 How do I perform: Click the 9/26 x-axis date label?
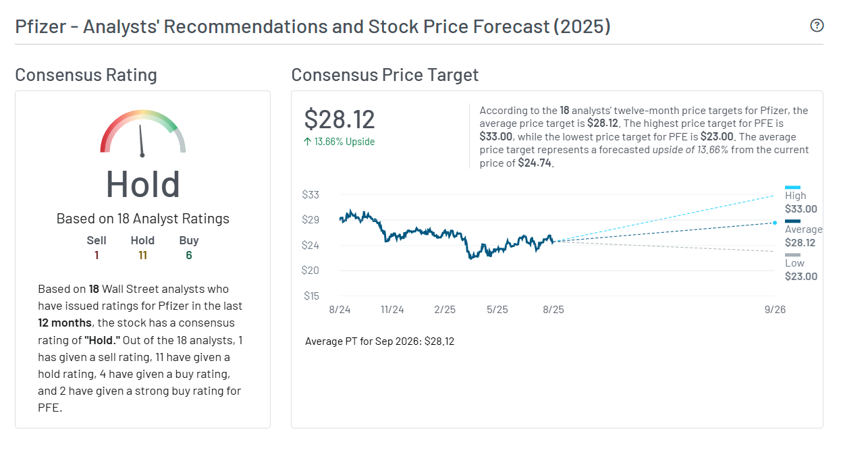(775, 310)
